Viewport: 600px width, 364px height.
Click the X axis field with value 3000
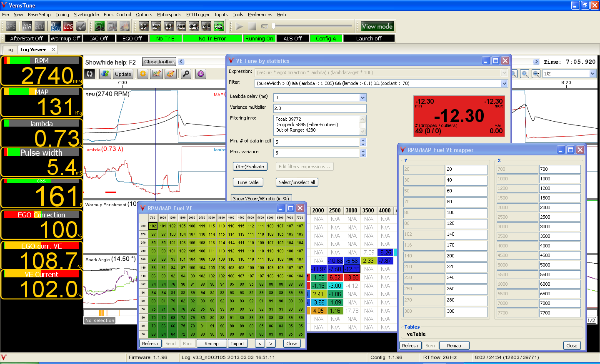click(560, 227)
